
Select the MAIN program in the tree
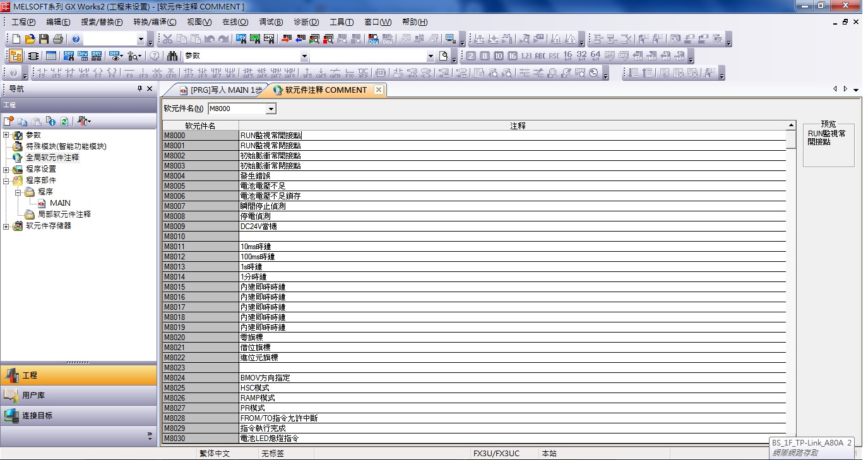coord(60,203)
